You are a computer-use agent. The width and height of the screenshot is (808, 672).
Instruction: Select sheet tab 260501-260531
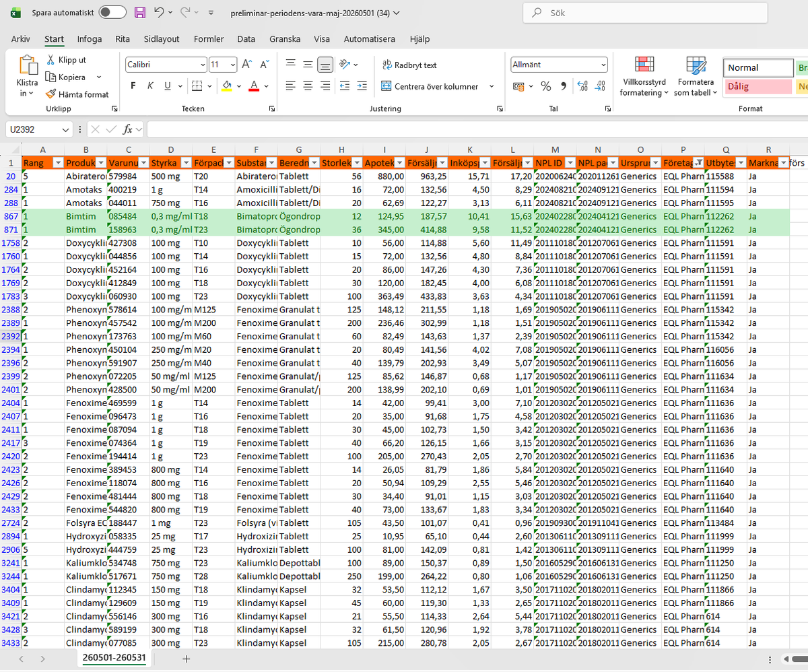[114, 657]
